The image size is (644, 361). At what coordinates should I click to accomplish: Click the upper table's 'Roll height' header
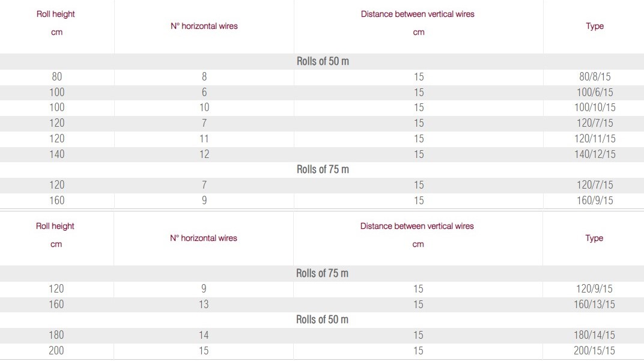56,14
